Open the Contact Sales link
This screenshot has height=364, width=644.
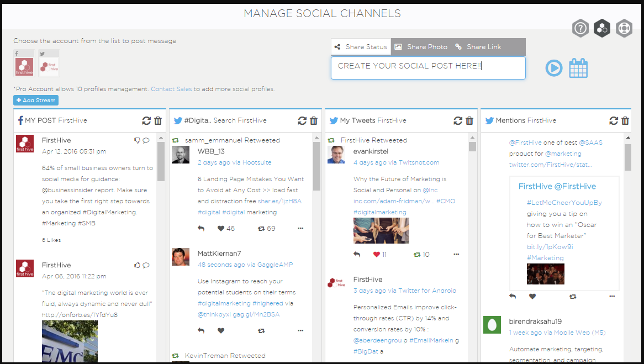[x=171, y=89]
